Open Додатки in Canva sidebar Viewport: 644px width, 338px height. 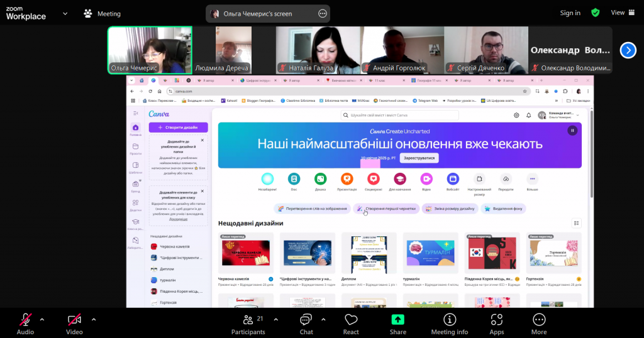136,205
